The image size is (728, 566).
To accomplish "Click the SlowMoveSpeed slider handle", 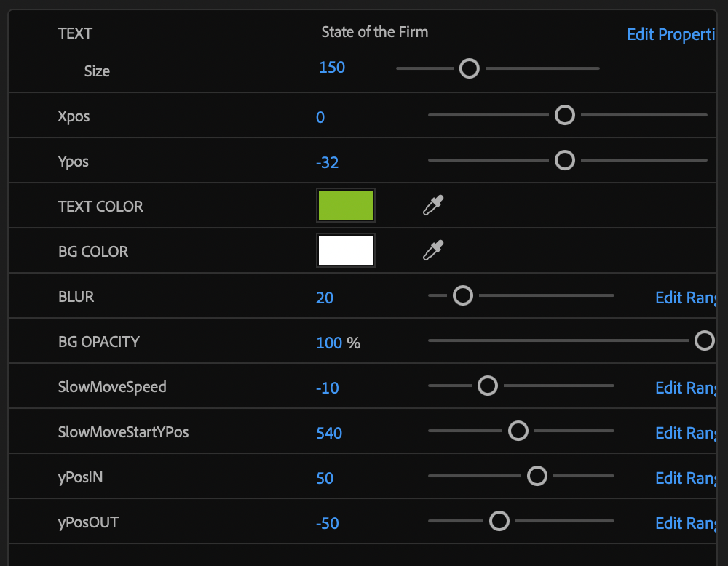I will click(x=487, y=386).
